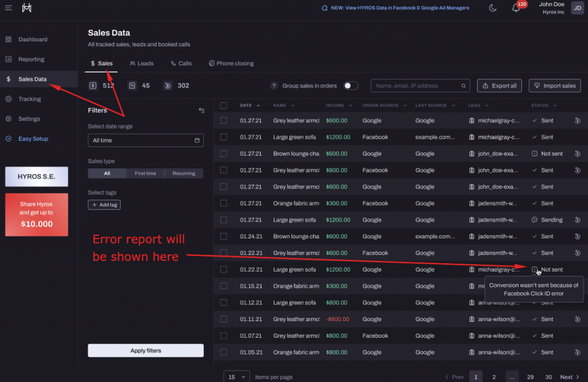Click the search magnifier icon in search box
The width and height of the screenshot is (588, 382).
point(463,86)
